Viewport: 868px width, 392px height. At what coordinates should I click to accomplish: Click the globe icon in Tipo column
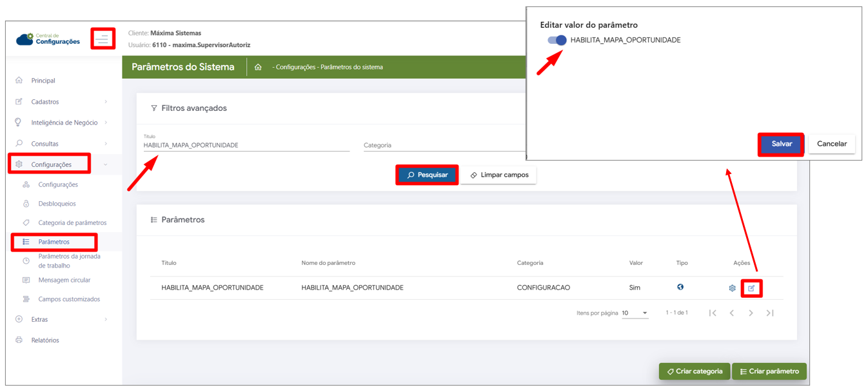pyautogui.click(x=680, y=287)
